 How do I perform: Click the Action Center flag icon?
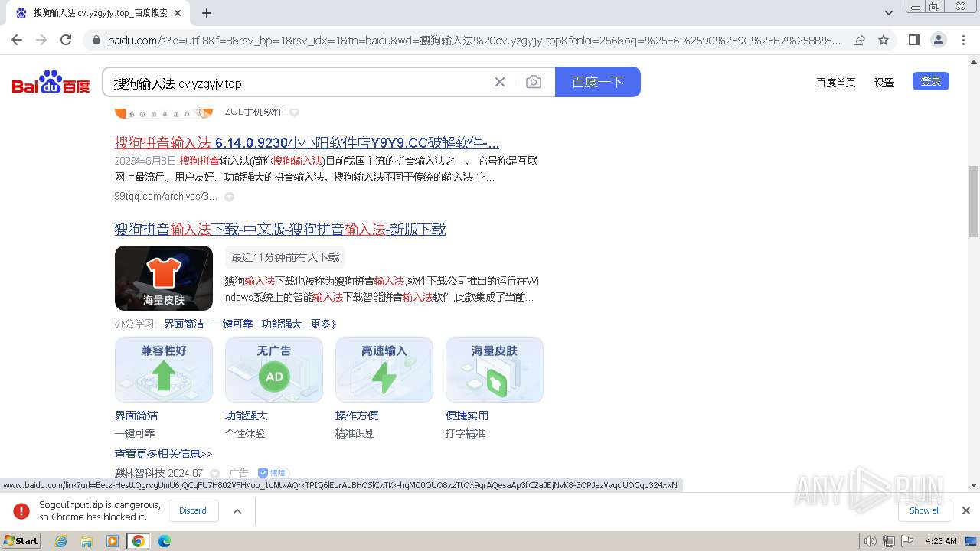pyautogui.click(x=907, y=541)
